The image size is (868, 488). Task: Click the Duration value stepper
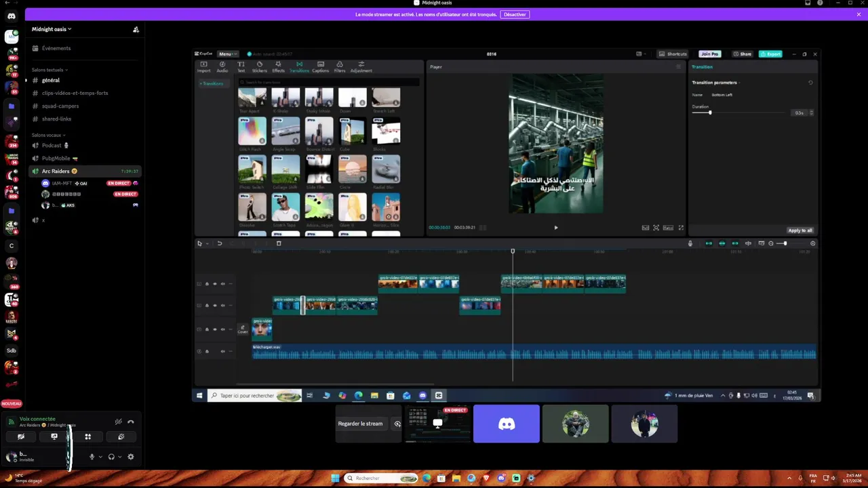[x=812, y=113]
